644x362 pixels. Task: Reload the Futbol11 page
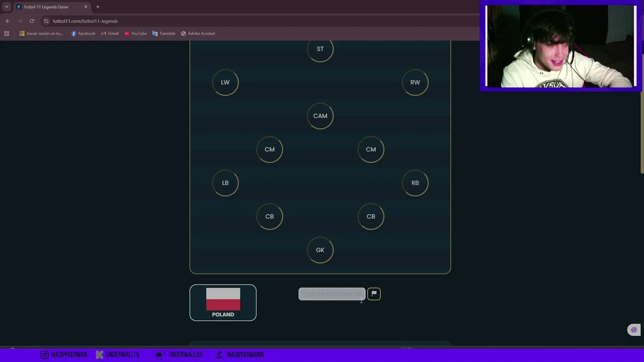pyautogui.click(x=32, y=21)
